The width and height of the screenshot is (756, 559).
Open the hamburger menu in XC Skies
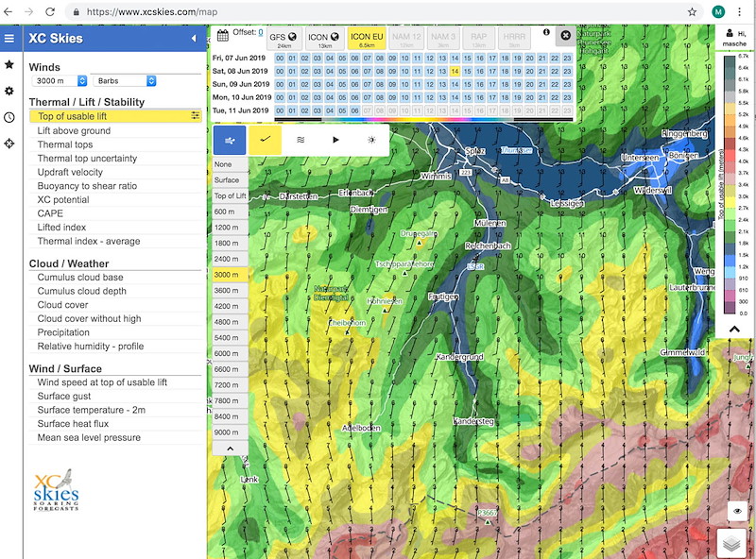coord(9,38)
